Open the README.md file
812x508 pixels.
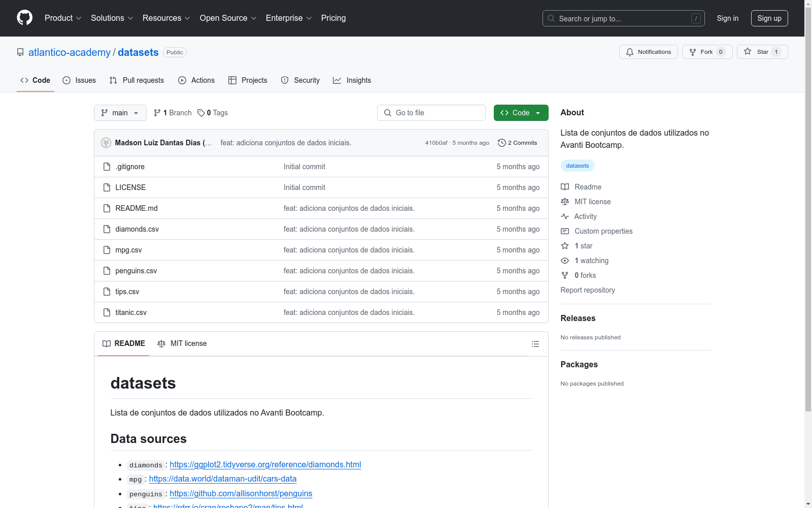click(x=137, y=208)
